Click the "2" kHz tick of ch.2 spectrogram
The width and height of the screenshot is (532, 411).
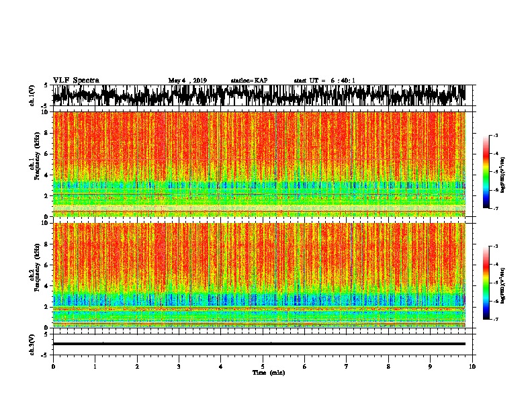pos(46,307)
